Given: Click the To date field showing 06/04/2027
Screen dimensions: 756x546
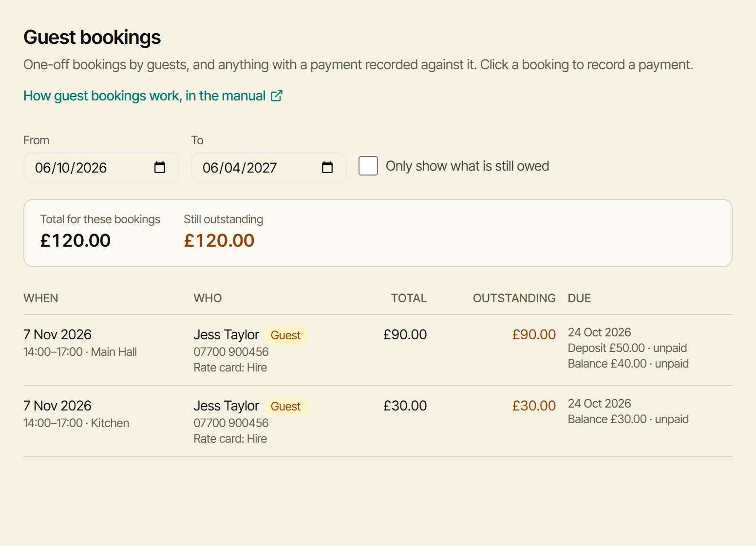Looking at the screenshot, I should pyautogui.click(x=268, y=168).
